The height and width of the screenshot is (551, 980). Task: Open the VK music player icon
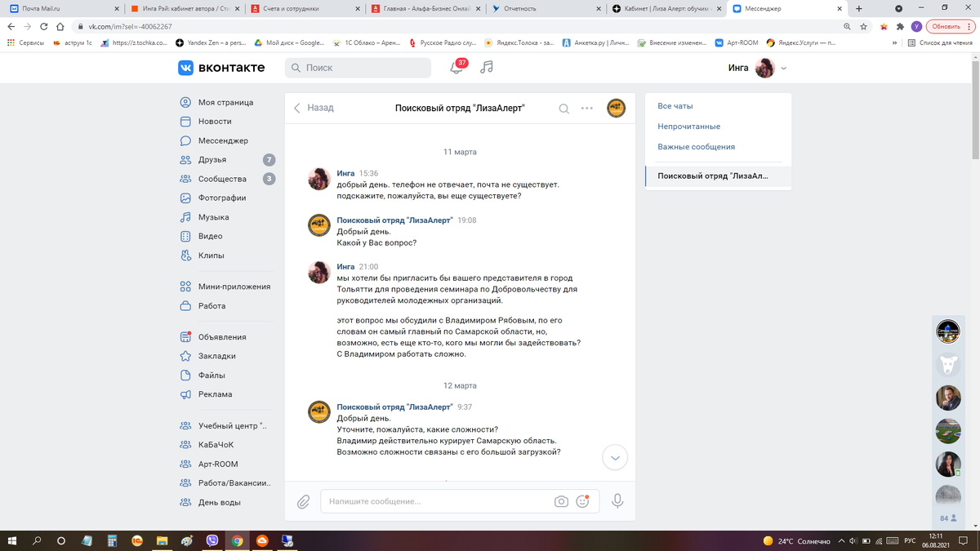pos(488,67)
